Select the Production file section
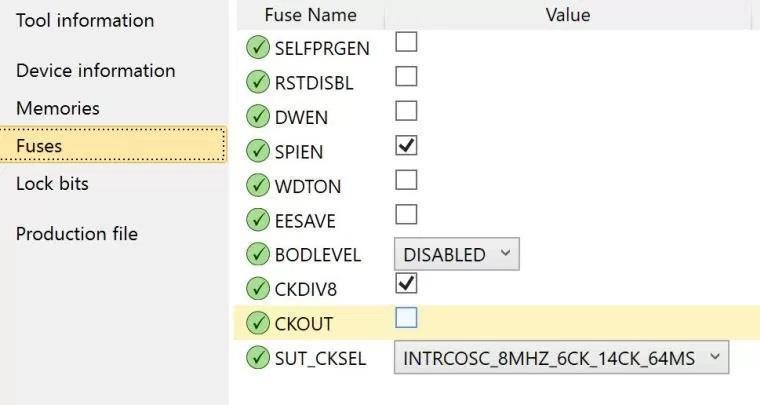 click(77, 234)
